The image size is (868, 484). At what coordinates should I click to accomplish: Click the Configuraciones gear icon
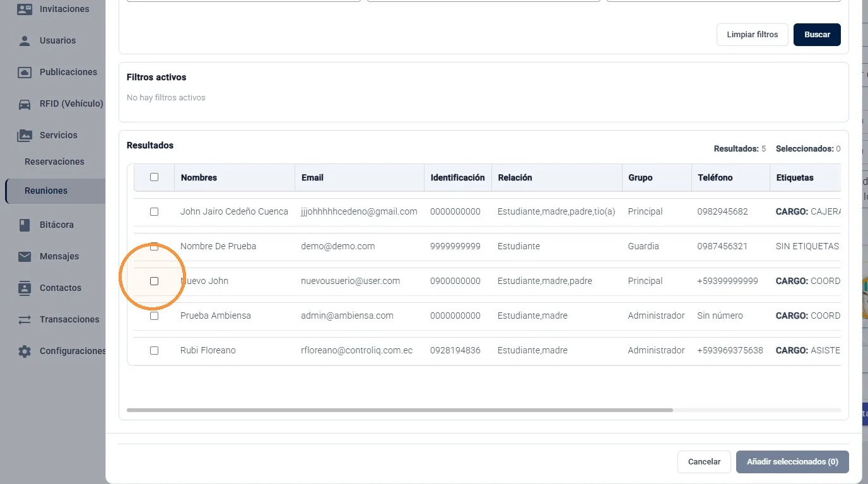(x=25, y=351)
